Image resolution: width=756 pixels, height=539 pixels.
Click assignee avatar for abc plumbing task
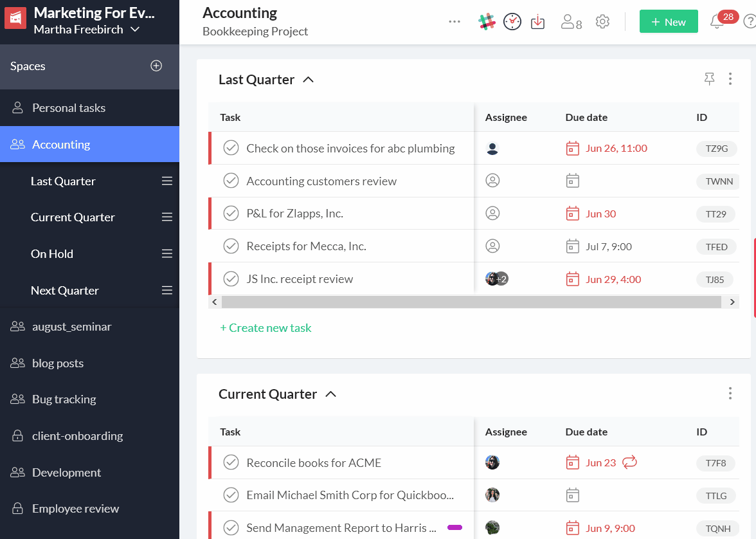(492, 148)
